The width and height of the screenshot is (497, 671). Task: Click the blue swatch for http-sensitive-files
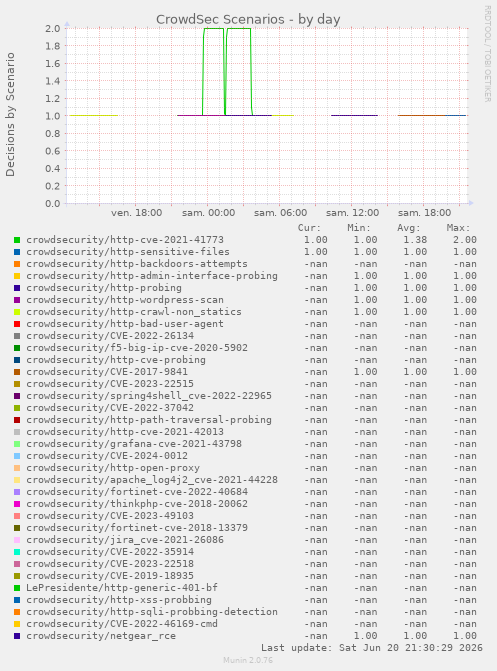pos(17,252)
